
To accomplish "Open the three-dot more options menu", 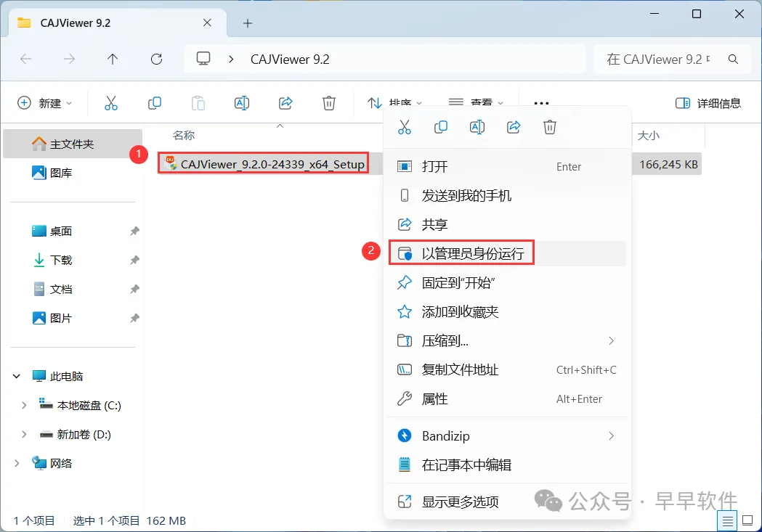I will pyautogui.click(x=541, y=103).
